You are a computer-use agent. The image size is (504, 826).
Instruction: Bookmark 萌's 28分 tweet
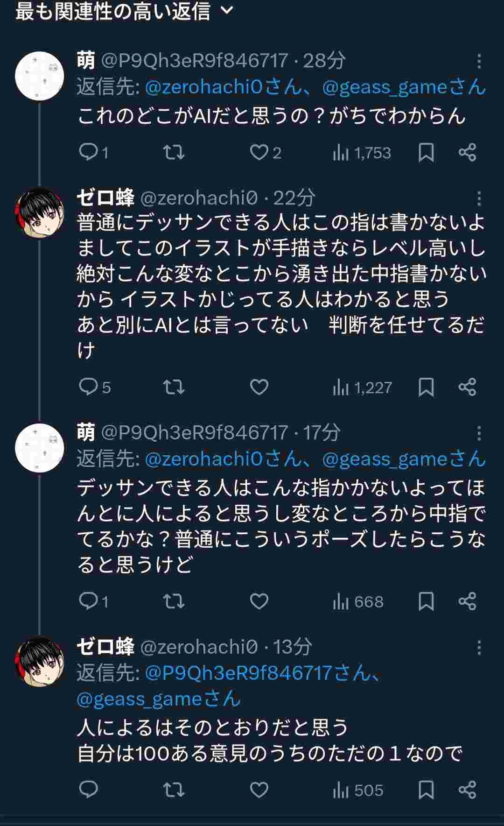[x=426, y=152]
